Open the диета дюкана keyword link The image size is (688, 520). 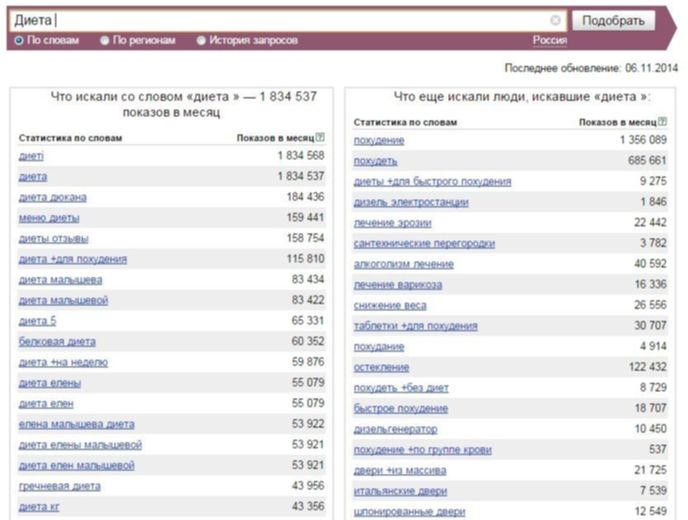53,197
